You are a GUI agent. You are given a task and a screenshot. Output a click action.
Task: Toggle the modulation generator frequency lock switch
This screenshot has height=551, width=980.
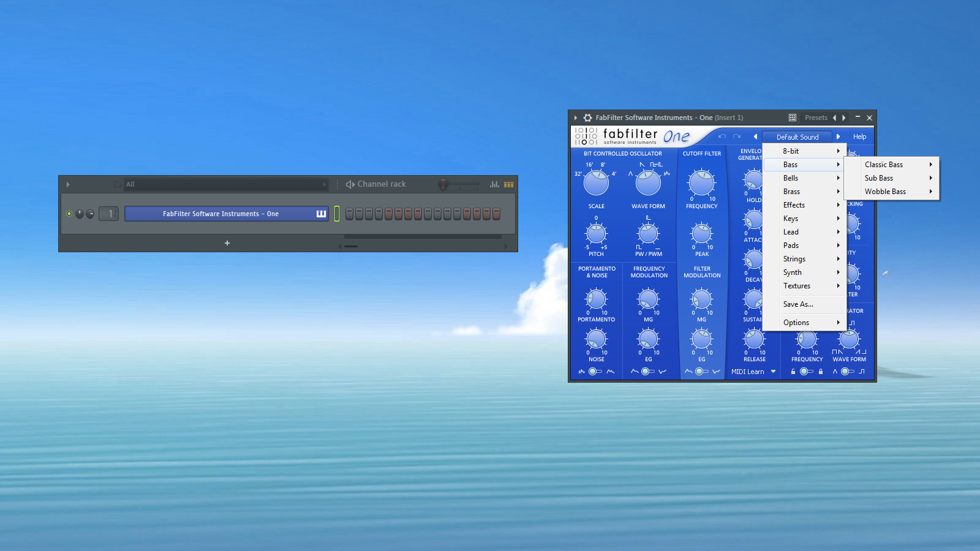(807, 372)
